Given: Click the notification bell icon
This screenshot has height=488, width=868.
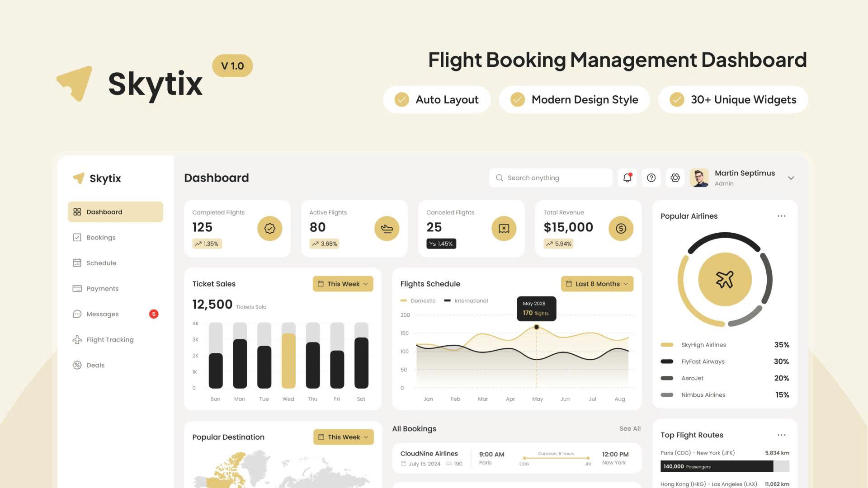Looking at the screenshot, I should [627, 178].
